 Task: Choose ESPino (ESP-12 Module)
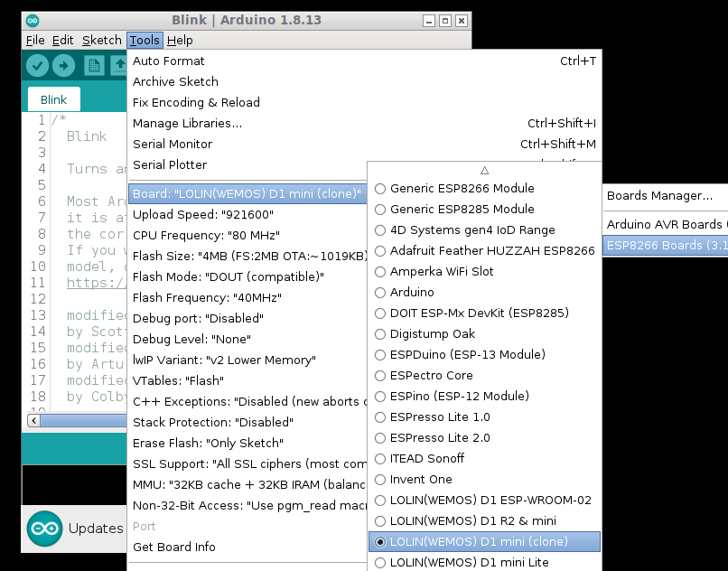pyautogui.click(x=484, y=397)
